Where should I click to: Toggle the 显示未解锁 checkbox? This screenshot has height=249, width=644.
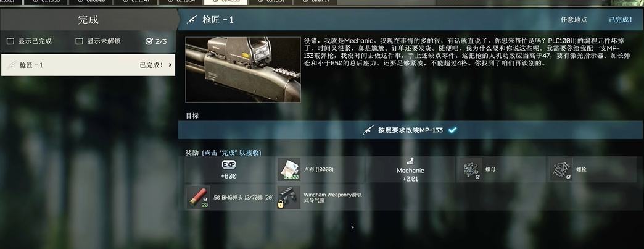click(x=80, y=41)
